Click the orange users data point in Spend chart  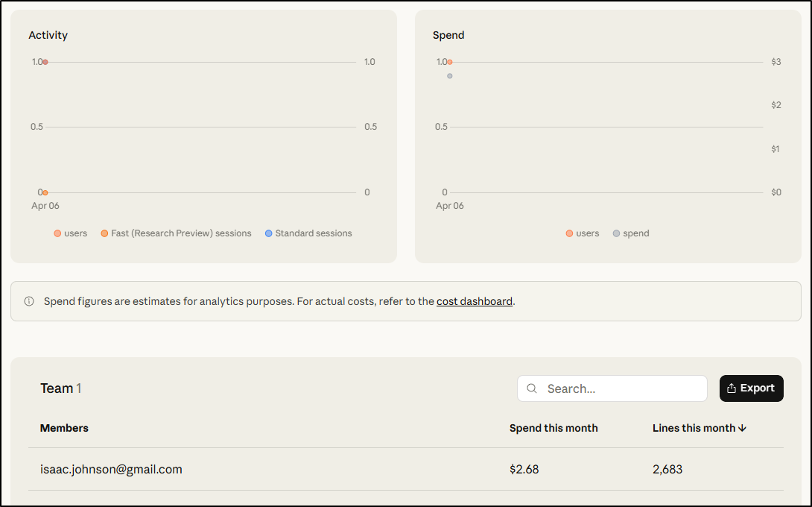point(450,62)
